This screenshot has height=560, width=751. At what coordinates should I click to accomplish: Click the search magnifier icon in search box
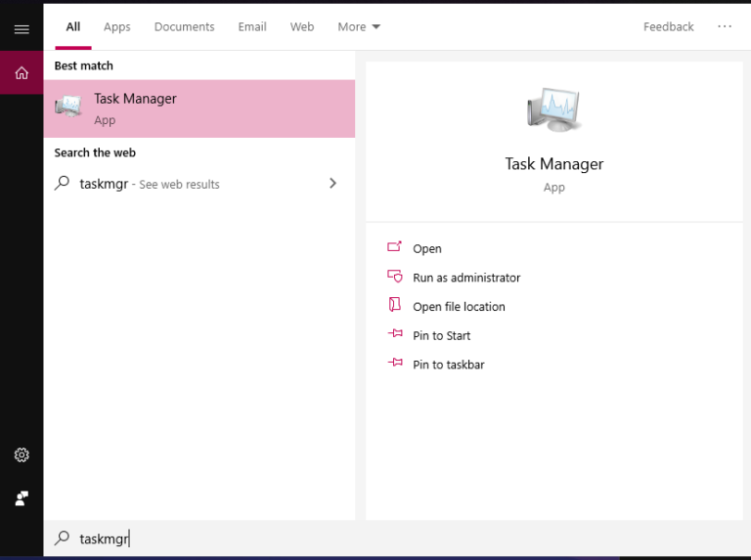62,538
